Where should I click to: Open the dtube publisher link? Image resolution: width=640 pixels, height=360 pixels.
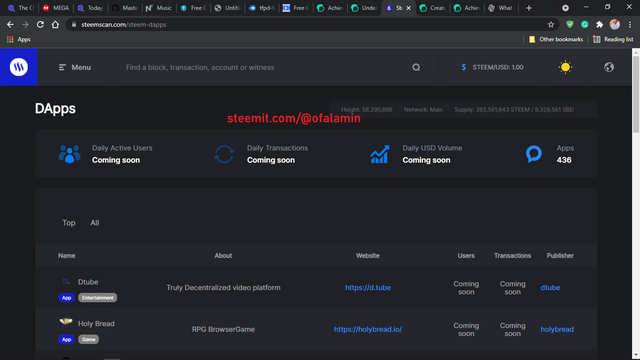[550, 288]
